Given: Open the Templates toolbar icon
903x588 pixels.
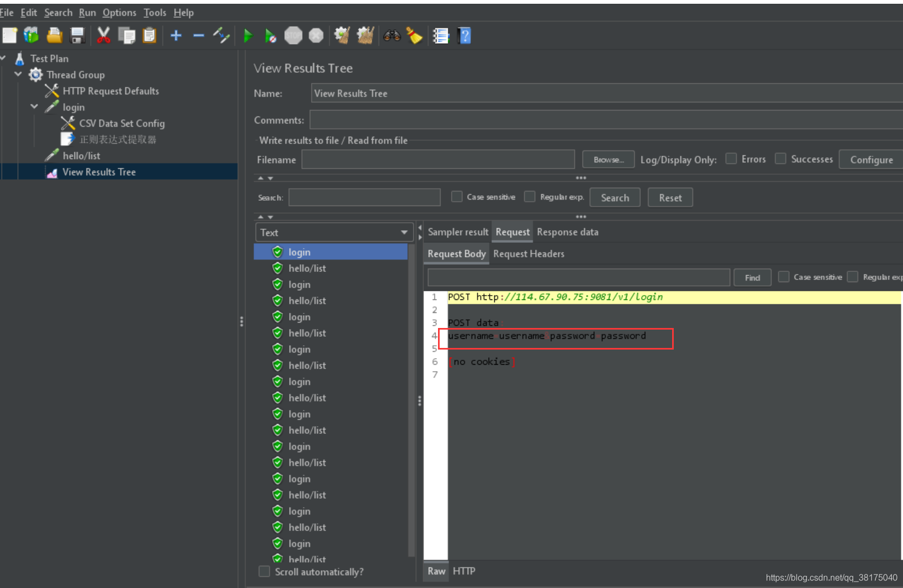Looking at the screenshot, I should [x=31, y=36].
